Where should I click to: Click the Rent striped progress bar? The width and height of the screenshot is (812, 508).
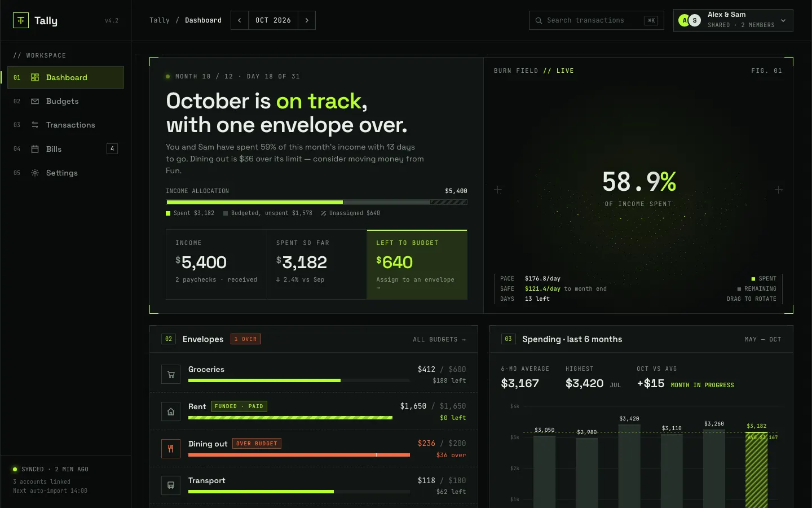[290, 418]
